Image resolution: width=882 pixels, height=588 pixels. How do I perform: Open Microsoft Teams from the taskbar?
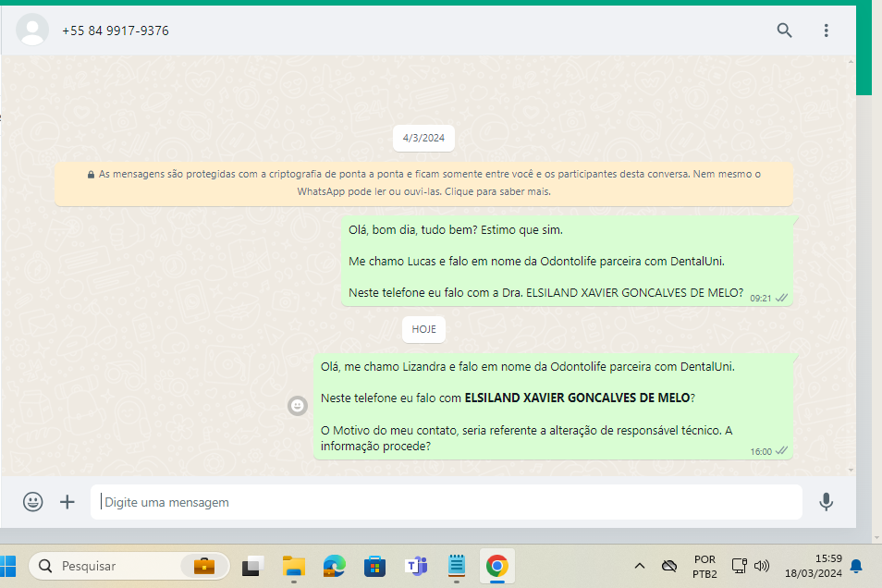point(415,565)
